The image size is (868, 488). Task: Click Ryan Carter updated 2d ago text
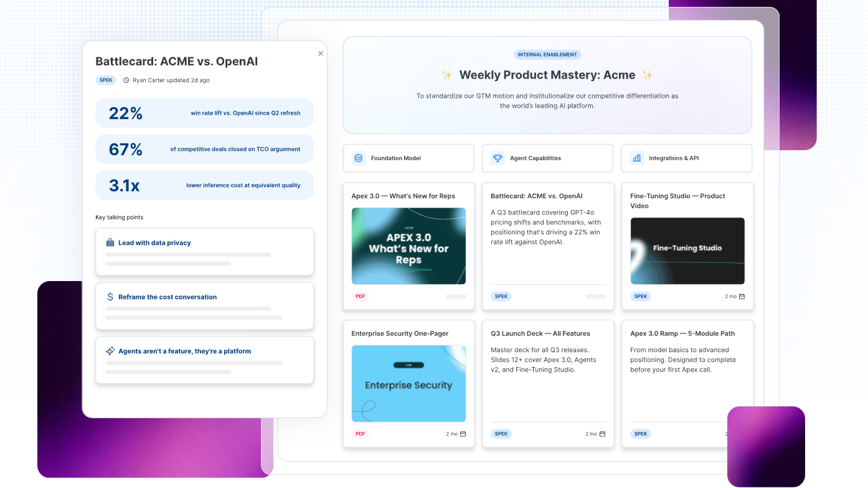point(171,80)
